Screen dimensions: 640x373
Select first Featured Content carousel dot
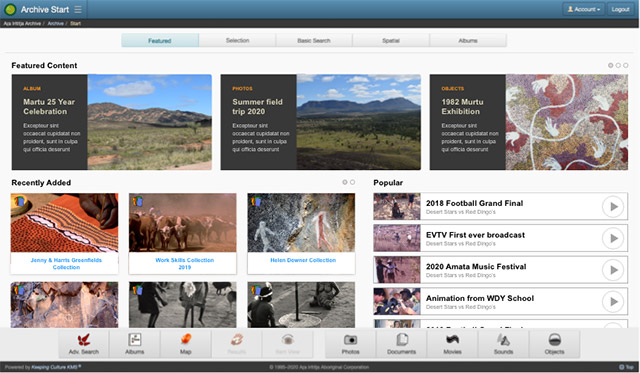click(x=611, y=65)
